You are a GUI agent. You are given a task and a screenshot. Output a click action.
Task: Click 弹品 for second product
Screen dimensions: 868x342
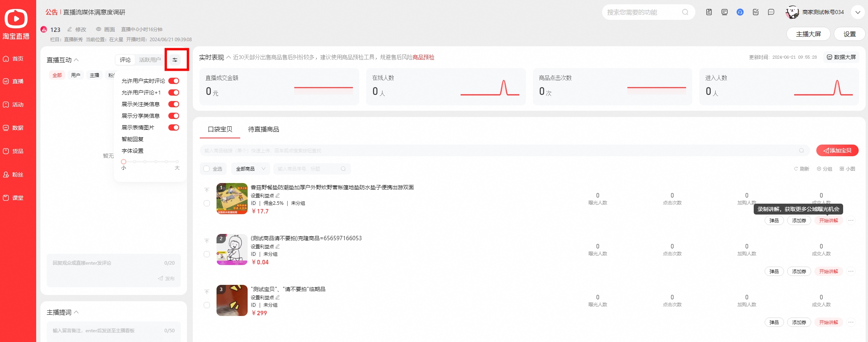[x=774, y=271]
